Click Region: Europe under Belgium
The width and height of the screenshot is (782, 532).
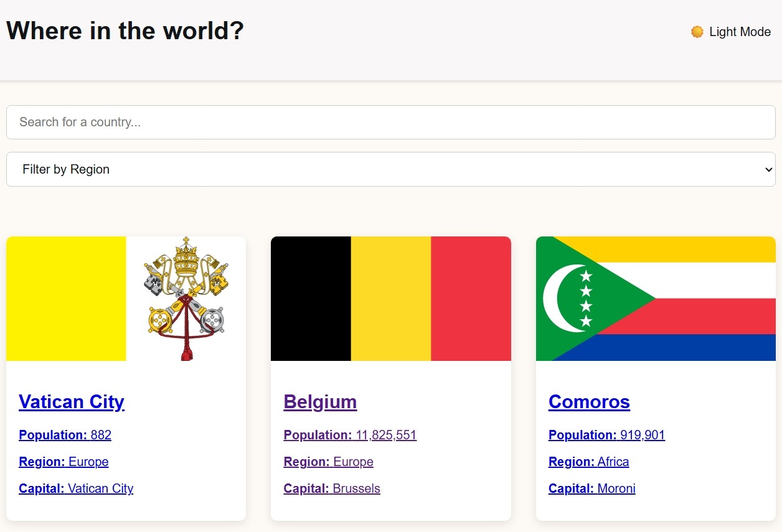tap(328, 462)
